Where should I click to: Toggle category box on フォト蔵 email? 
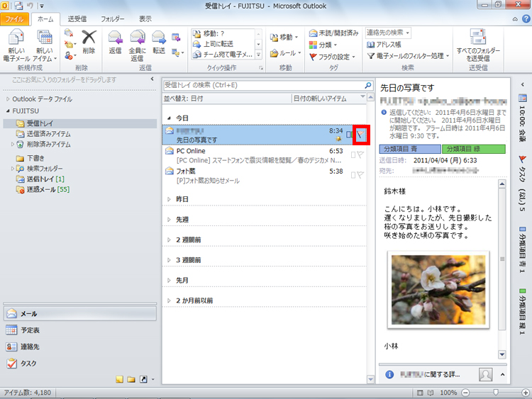pyautogui.click(x=353, y=175)
